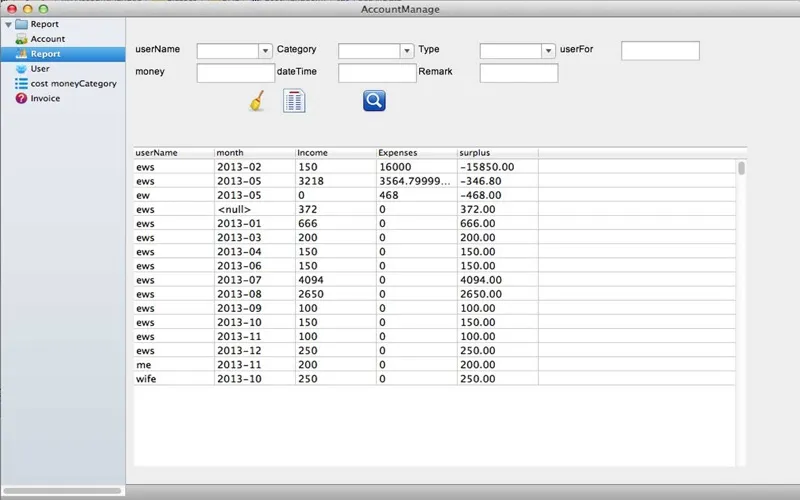This screenshot has width=800, height=500.
Task: Click the User cloud icon in sidebar
Action: coord(21,68)
